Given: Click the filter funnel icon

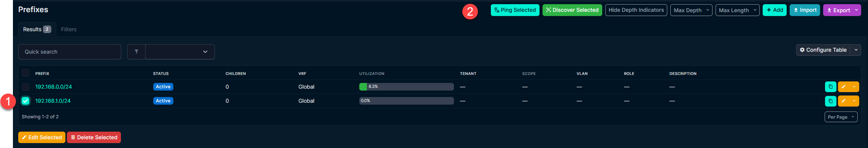Looking at the screenshot, I should [x=136, y=52].
